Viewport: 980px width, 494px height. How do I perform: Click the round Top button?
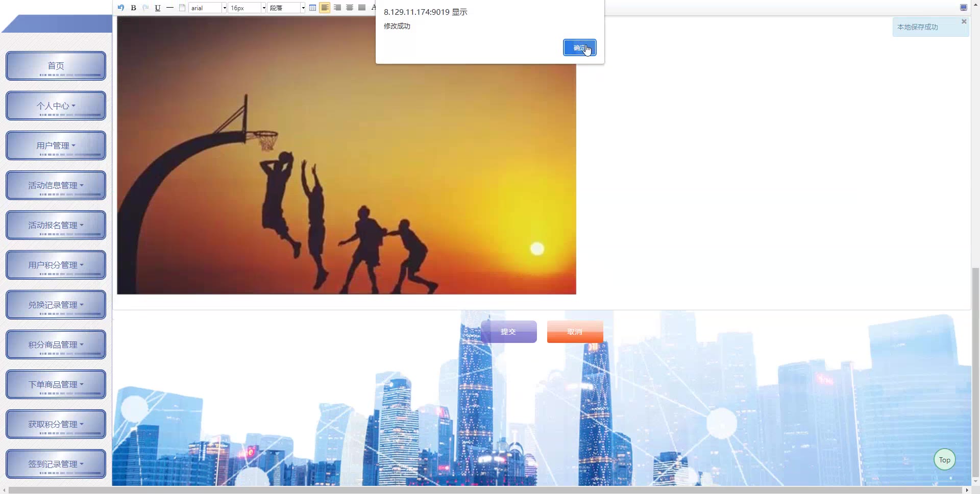(x=944, y=460)
